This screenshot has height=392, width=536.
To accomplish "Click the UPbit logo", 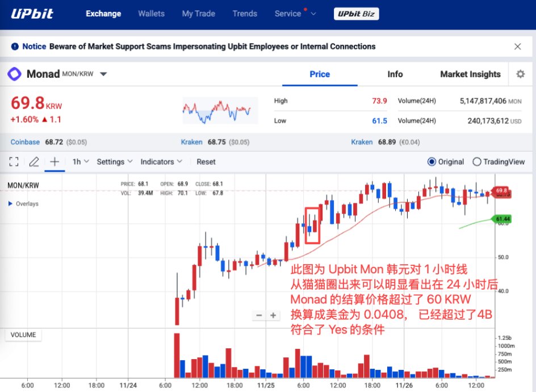I will [32, 14].
